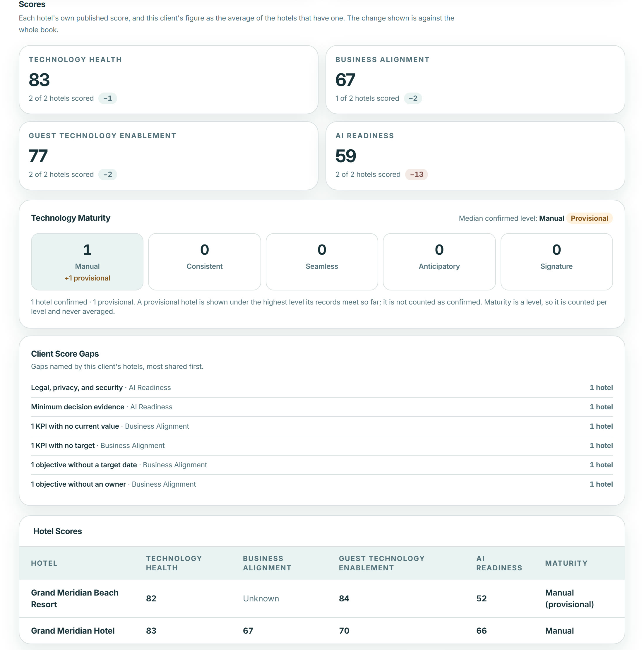644x650 pixels.
Task: Open the Business Alignment score card
Action: [475, 80]
